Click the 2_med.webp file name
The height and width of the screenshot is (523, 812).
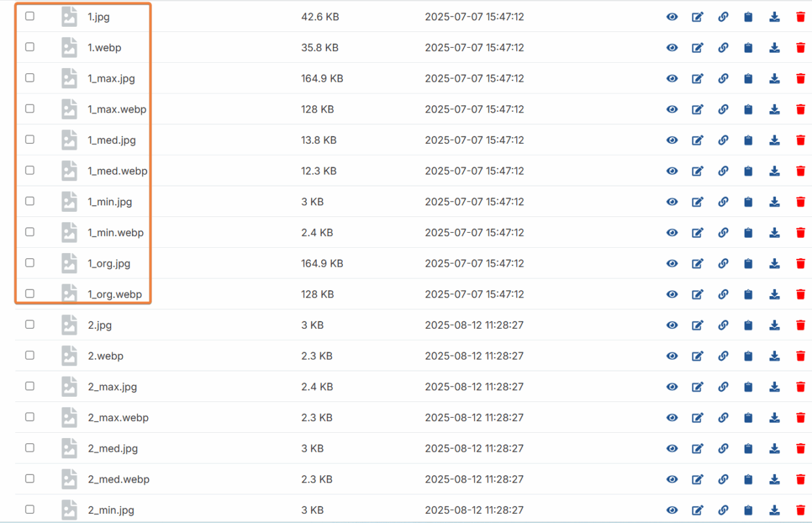click(x=118, y=479)
